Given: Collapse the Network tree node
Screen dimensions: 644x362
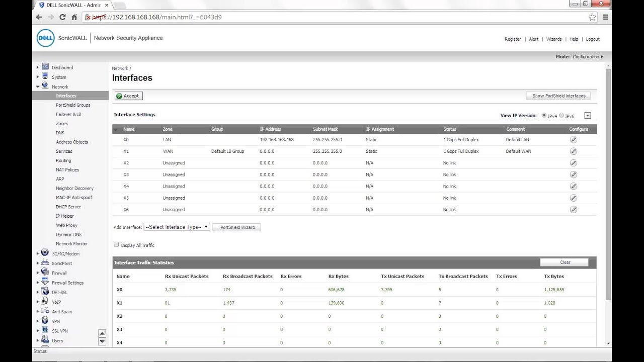Looking at the screenshot, I should click(37, 86).
